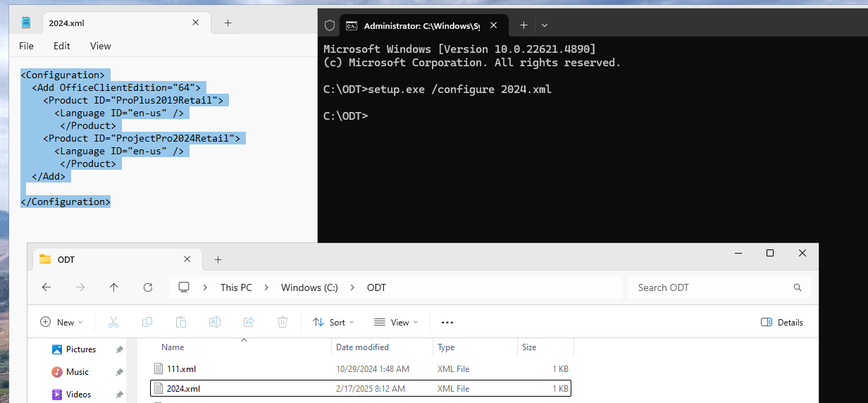The width and height of the screenshot is (868, 403).
Task: Open the Edit menu in Notepad
Action: (62, 46)
